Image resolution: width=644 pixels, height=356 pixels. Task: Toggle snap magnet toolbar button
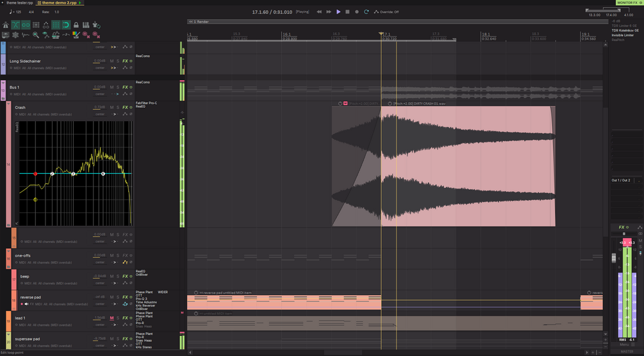pyautogui.click(x=66, y=25)
